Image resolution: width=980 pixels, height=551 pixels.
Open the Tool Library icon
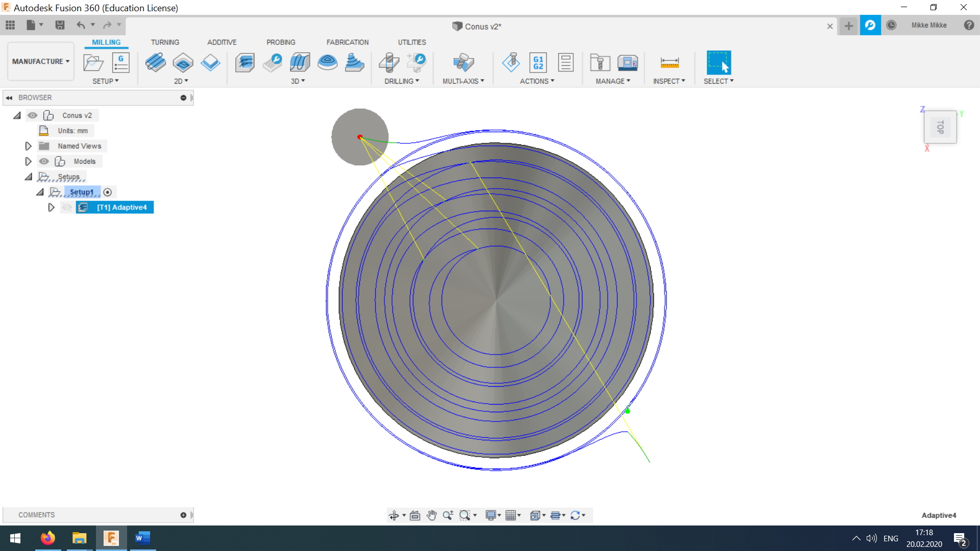tap(600, 63)
